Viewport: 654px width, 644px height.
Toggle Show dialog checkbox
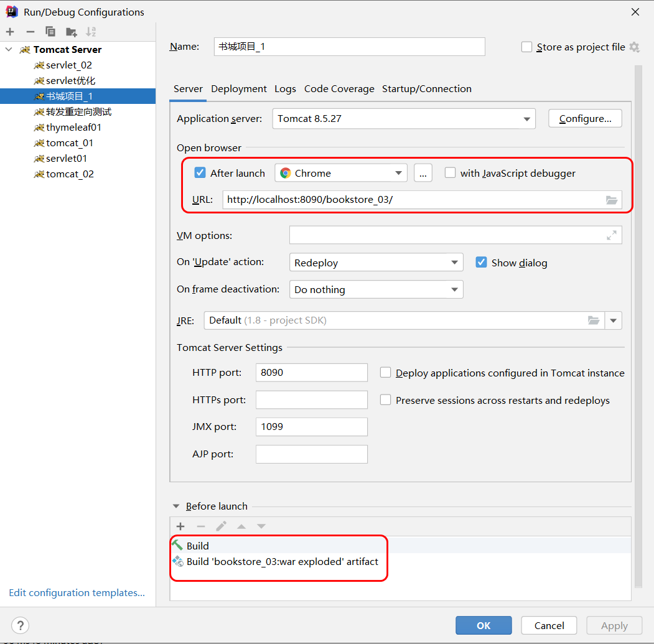pyautogui.click(x=482, y=263)
